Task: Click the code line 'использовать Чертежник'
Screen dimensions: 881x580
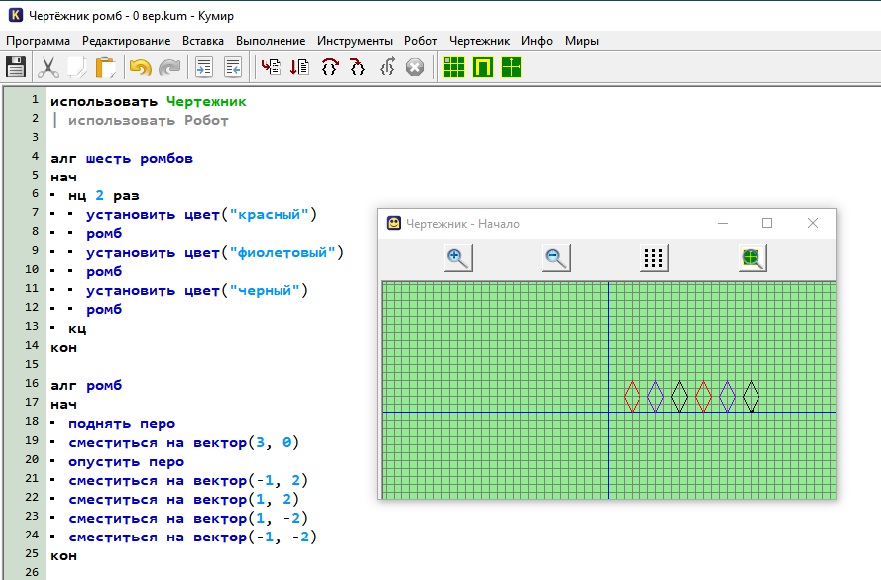Action: [x=148, y=102]
